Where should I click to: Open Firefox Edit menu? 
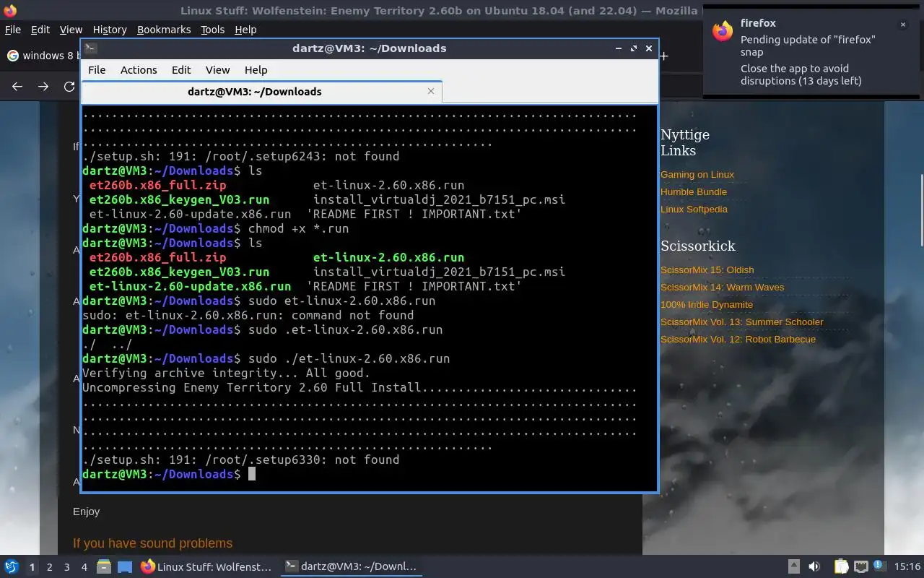40,30
